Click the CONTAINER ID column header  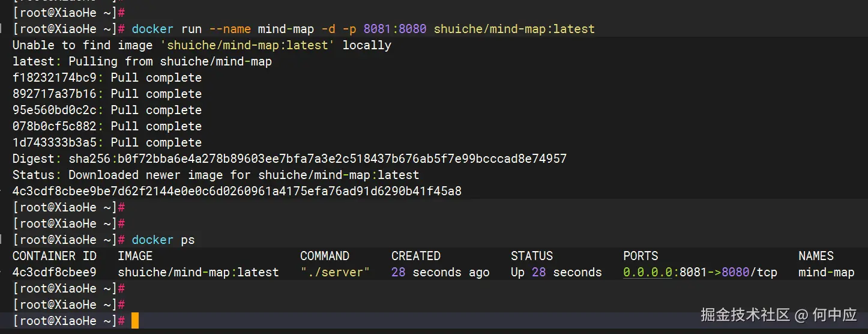(55, 256)
